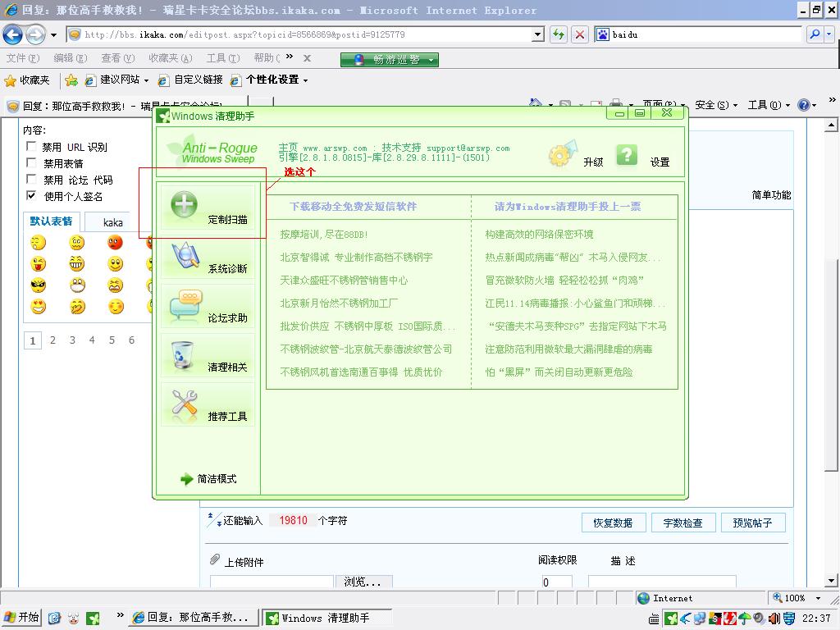840x630 pixels.
Task: Open recent pages dropdown next to forward
Action: pyautogui.click(x=53, y=35)
